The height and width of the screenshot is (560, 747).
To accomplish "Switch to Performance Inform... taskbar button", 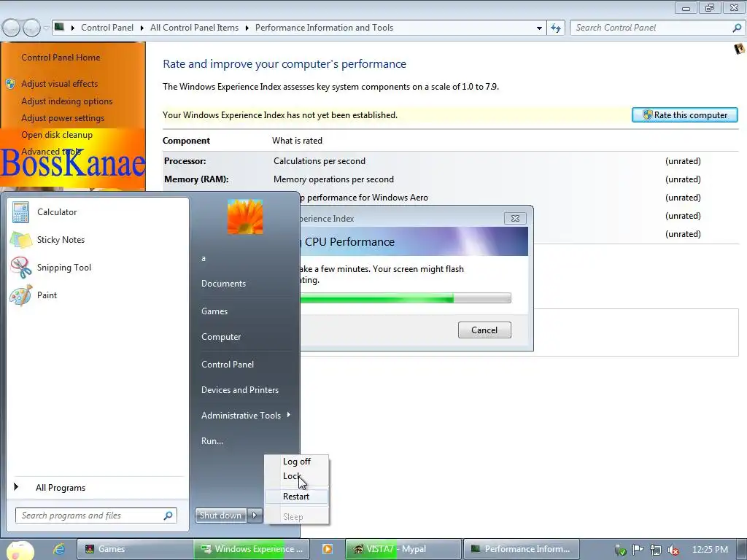I will click(x=521, y=549).
